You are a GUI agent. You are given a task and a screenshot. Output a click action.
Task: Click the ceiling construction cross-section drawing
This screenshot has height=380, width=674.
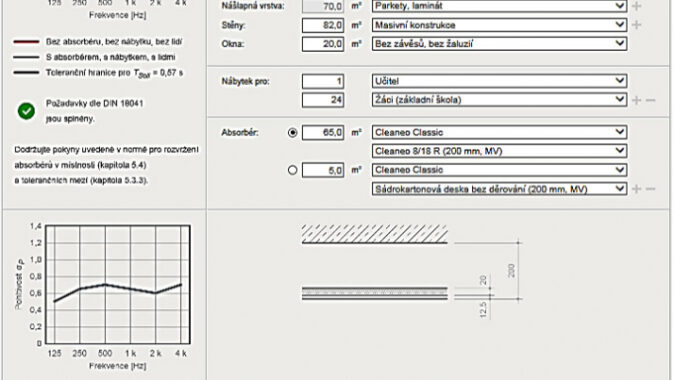coord(411,272)
